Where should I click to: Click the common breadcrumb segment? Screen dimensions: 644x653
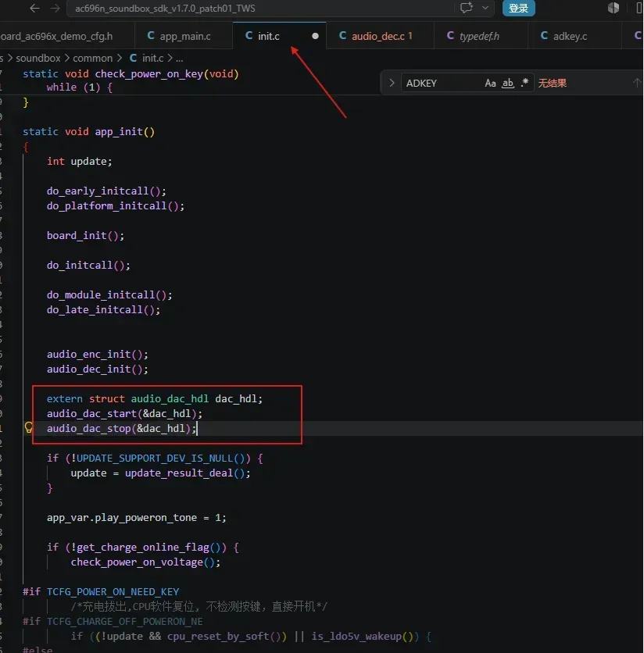[x=92, y=59]
